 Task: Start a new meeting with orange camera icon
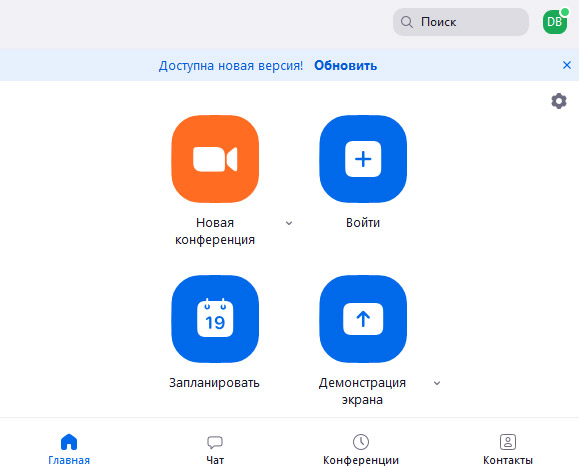[x=215, y=159]
